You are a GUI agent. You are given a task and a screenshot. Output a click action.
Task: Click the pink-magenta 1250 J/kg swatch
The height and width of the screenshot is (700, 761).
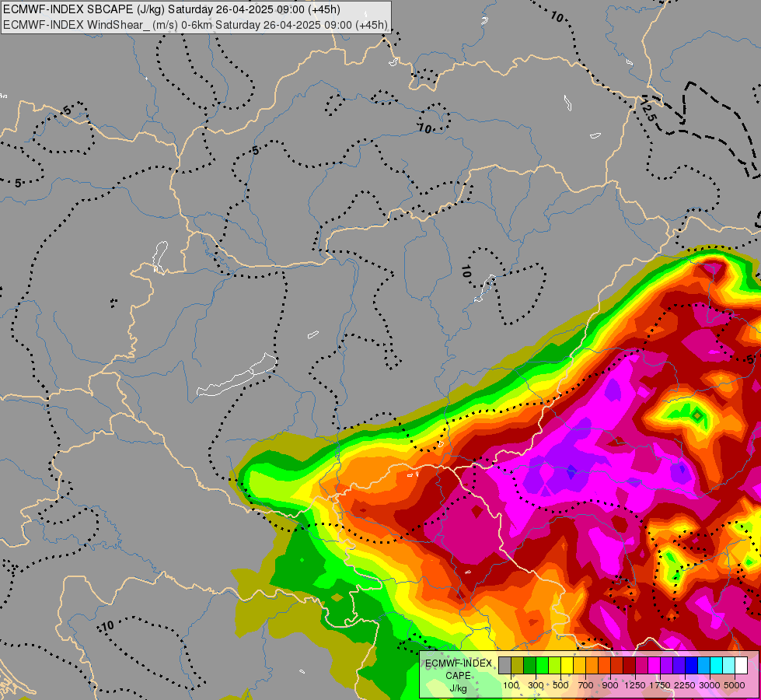click(641, 666)
